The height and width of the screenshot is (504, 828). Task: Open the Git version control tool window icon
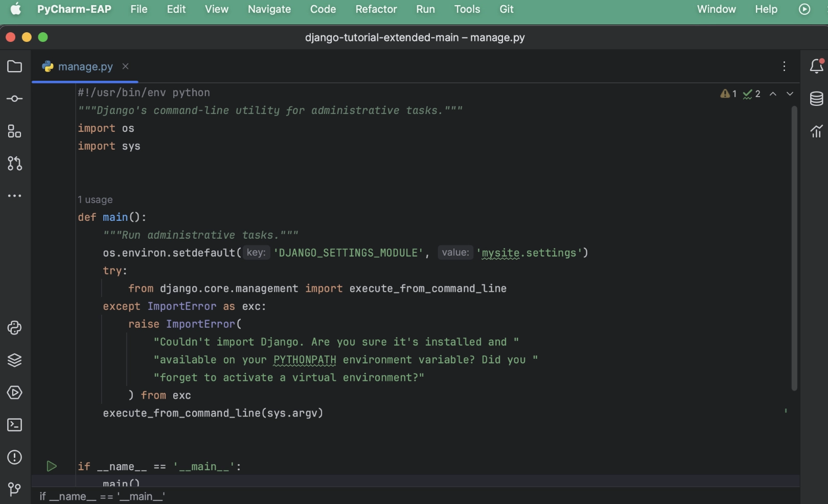pos(14,489)
